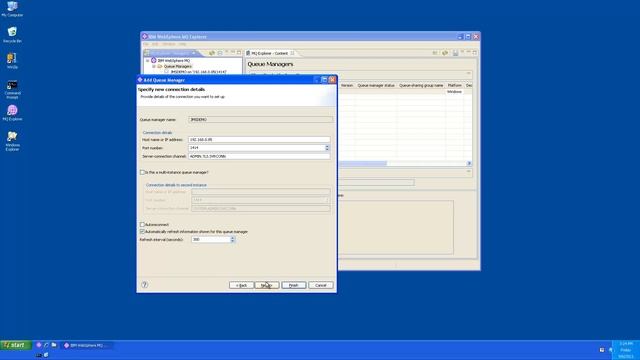The height and width of the screenshot is (360, 640).
Task: Decrease the Refresh interval spinner
Action: point(232,241)
